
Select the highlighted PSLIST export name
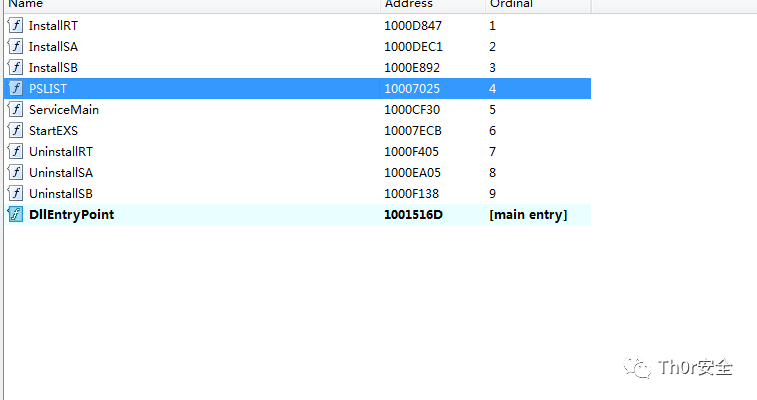coord(48,89)
